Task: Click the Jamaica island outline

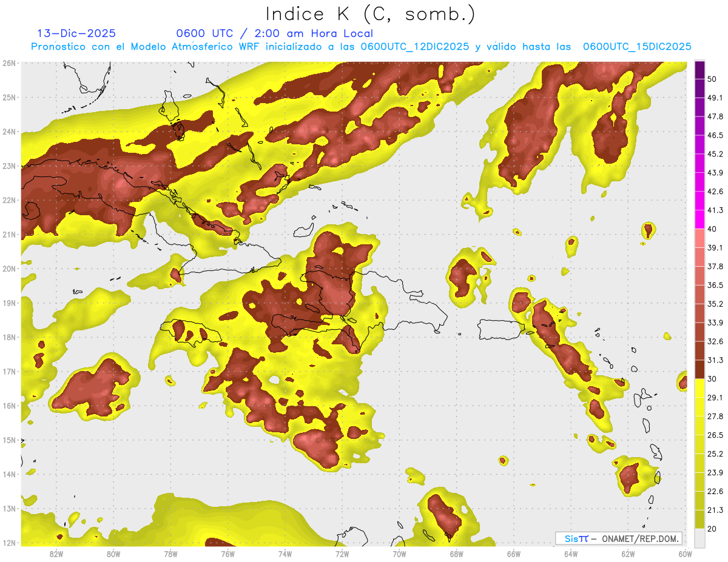Action: coord(191,332)
